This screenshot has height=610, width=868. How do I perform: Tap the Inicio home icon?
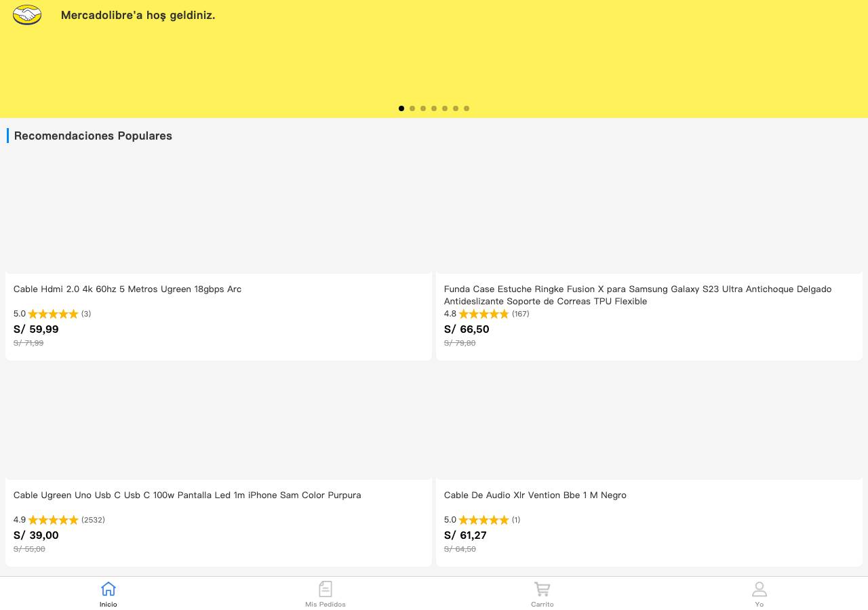click(x=108, y=588)
